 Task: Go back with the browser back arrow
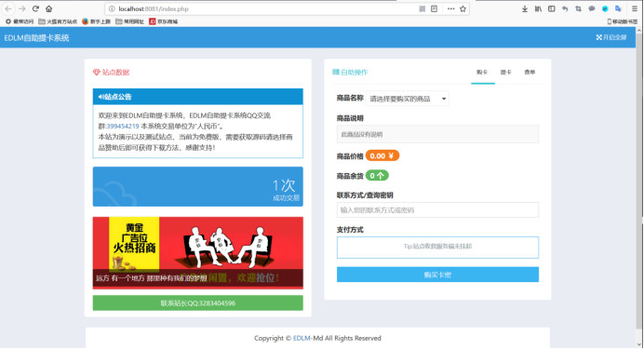point(8,8)
